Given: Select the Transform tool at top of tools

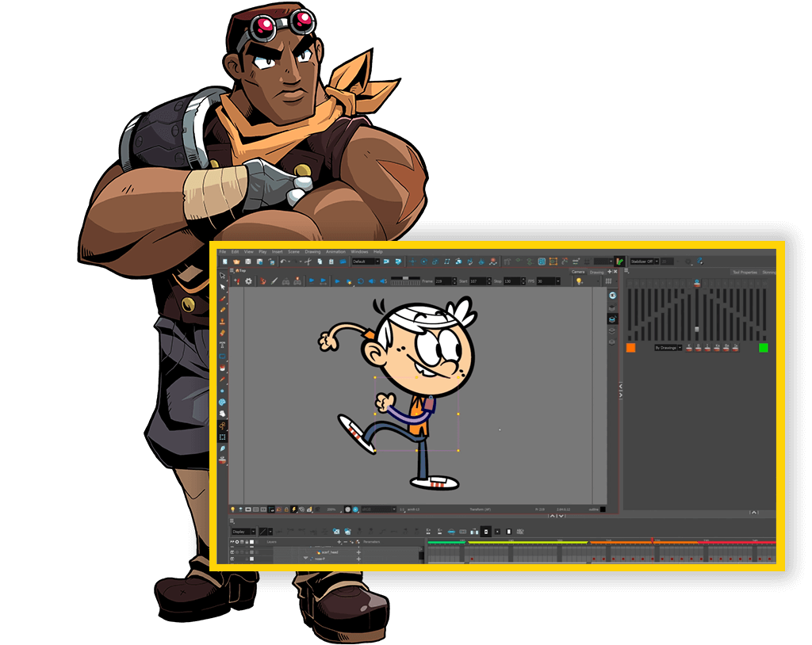Looking at the screenshot, I should point(223,276).
